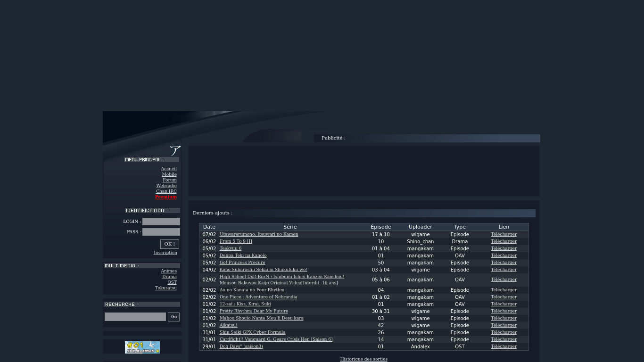
Task: Click the Date column header
Action: tap(209, 227)
